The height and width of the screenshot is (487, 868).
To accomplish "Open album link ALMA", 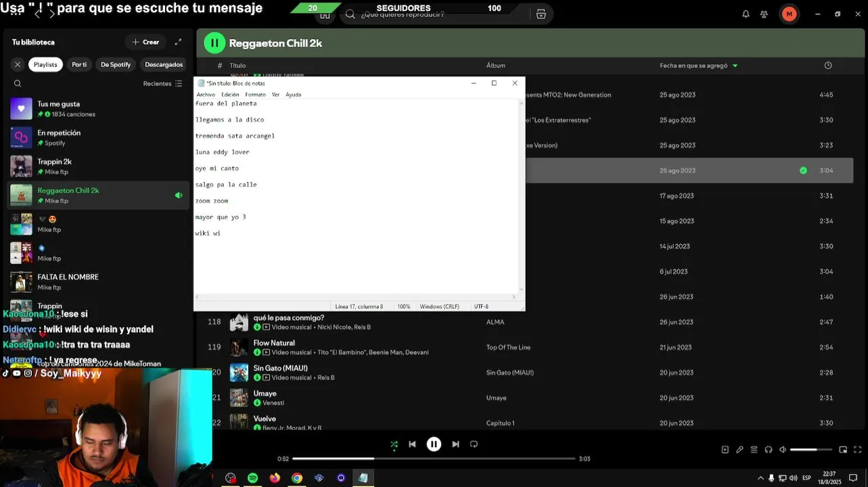I will pos(495,322).
